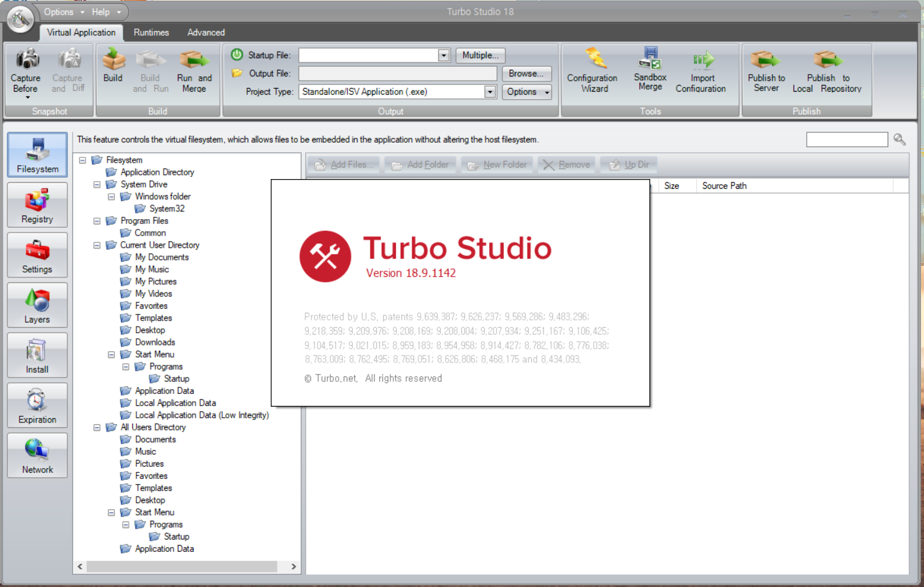Click the Sandbox Merge tool icon

coord(650,58)
